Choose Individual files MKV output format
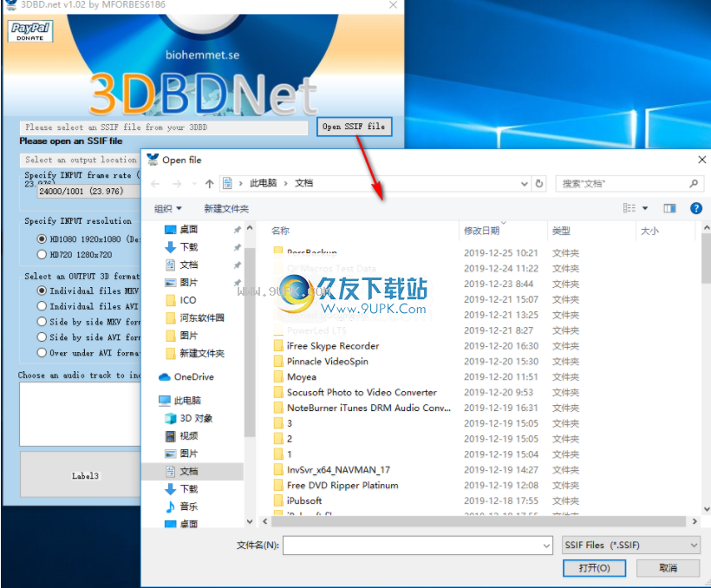 (42, 291)
